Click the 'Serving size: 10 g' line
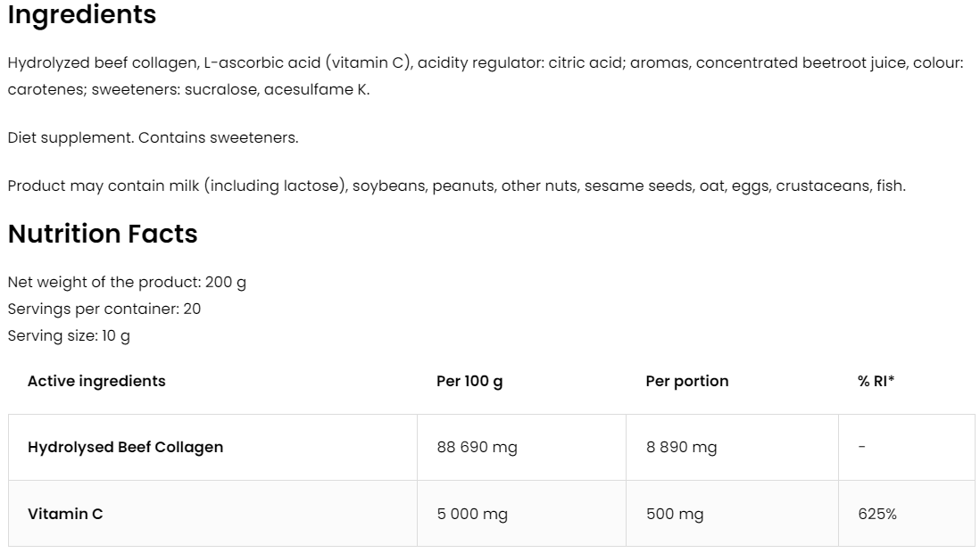Viewport: 980px width, 553px height. click(69, 336)
